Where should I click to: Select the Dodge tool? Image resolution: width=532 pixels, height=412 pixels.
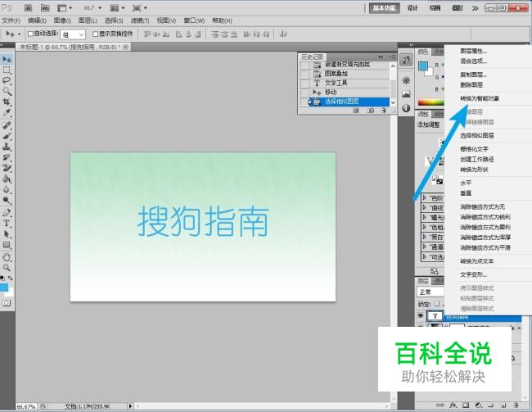pos(7,200)
